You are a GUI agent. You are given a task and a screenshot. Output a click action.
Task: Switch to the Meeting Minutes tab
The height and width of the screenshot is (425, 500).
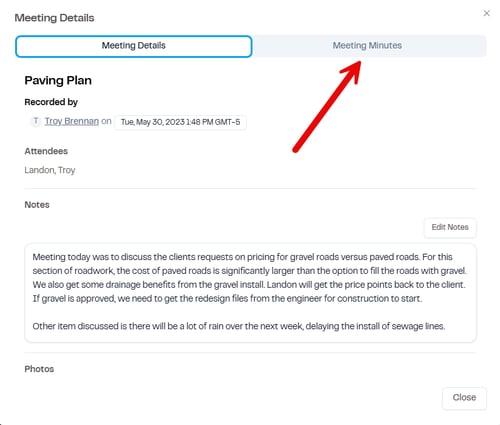pyautogui.click(x=367, y=46)
